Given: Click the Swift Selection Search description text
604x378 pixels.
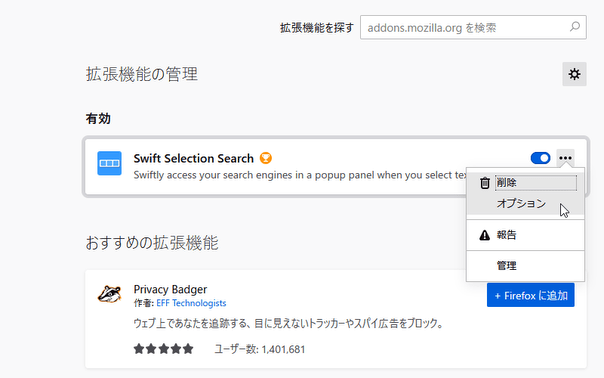Looking at the screenshot, I should [300, 175].
